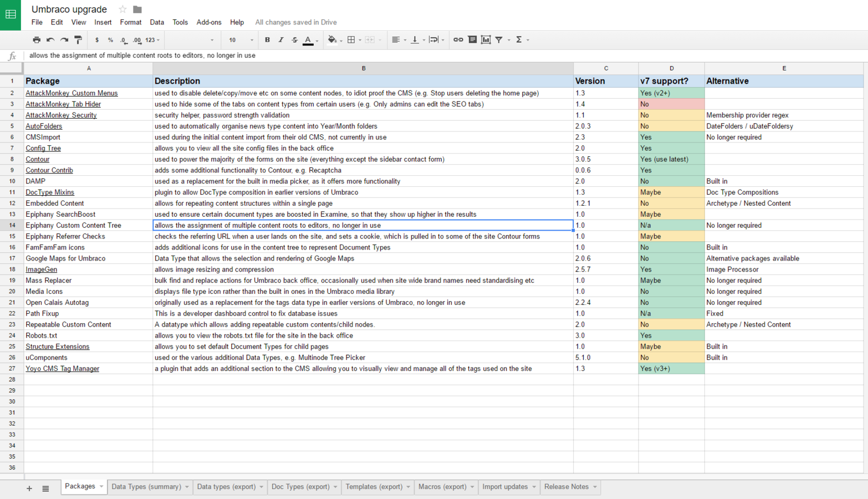Click the Google Sheets home icon
Image resolution: width=868 pixels, height=499 pixels.
click(11, 14)
